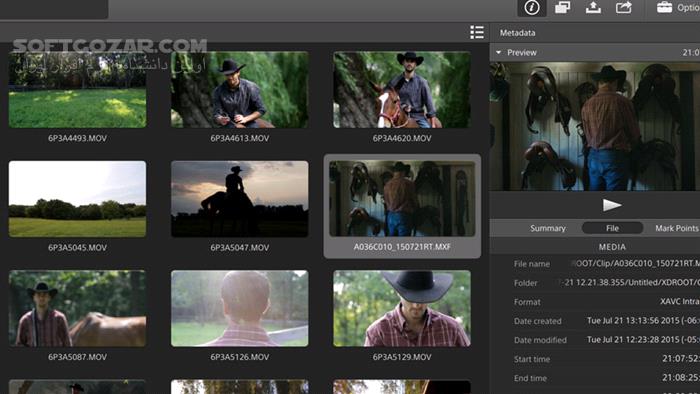Click the preview video image

point(595,126)
